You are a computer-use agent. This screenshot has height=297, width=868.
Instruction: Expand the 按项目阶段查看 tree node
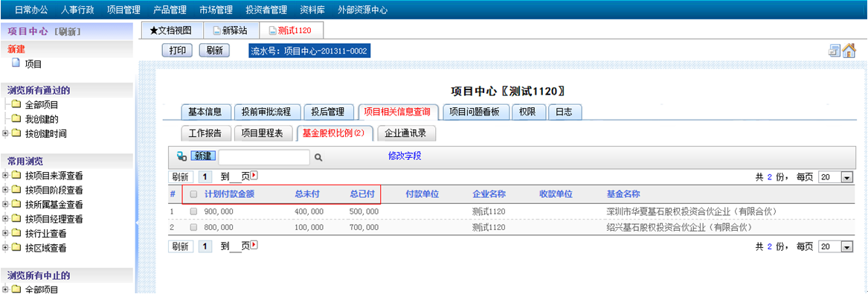[x=5, y=190]
